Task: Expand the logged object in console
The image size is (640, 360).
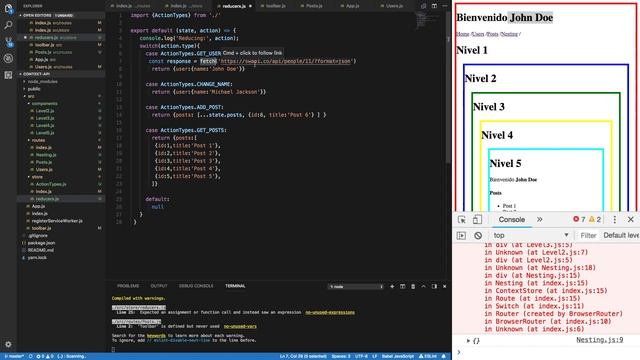Action: tap(468, 340)
